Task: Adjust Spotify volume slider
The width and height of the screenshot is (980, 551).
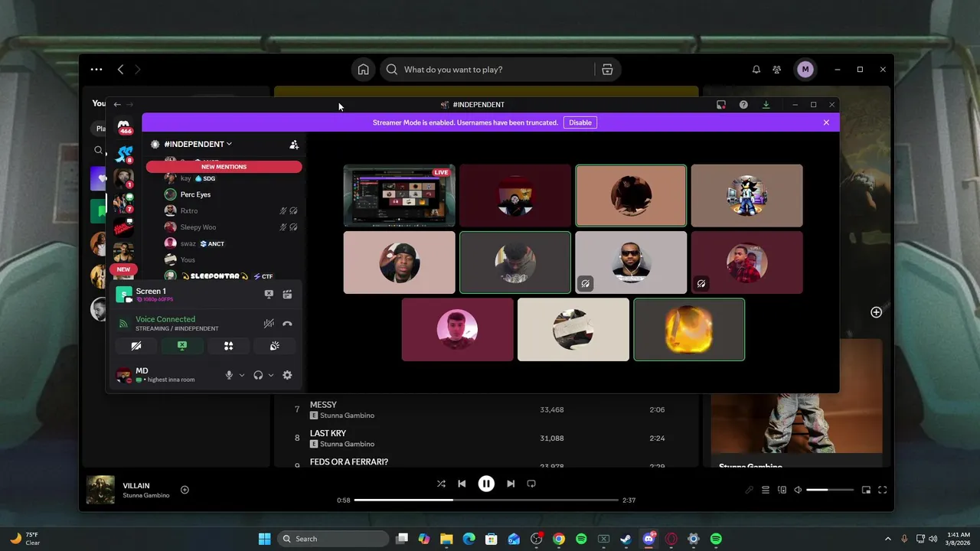Action: [x=829, y=490]
